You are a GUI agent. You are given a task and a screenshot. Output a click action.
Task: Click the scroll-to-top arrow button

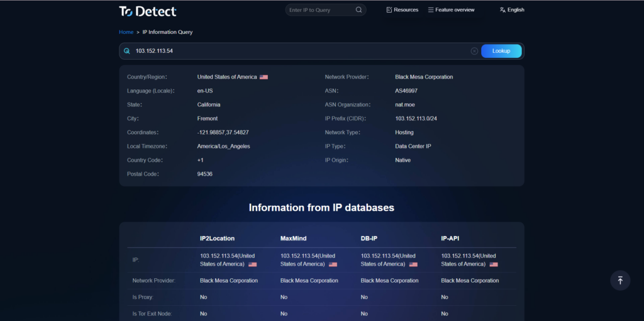(620, 280)
